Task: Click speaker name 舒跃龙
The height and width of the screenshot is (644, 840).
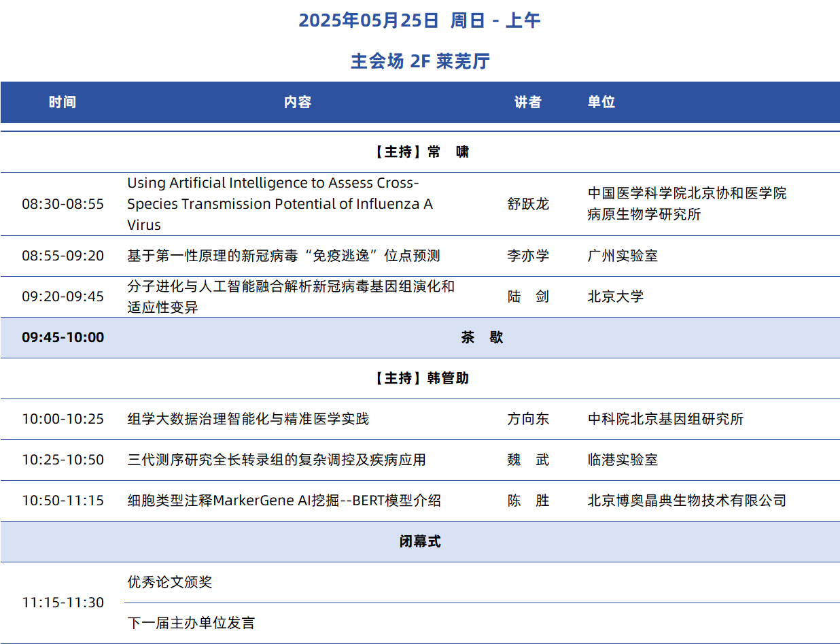Action: pos(528,204)
